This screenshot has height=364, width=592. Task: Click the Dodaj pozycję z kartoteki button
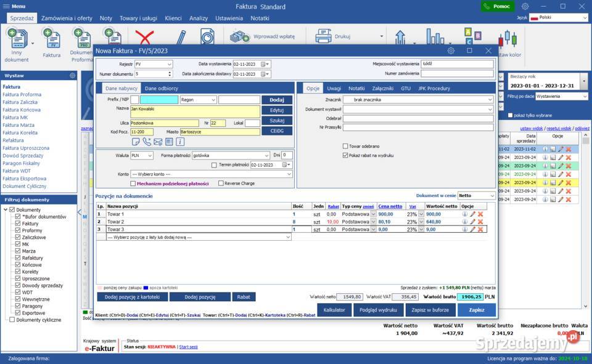coord(132,297)
